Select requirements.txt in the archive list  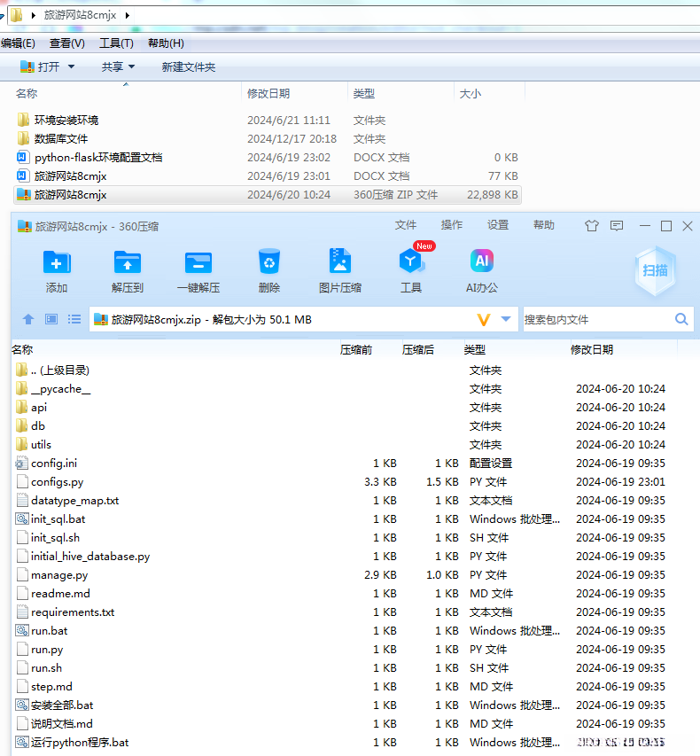coord(345,612)
